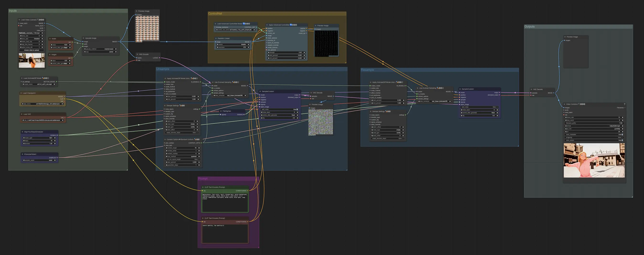Select the Prompt group title

pyautogui.click(x=203, y=179)
